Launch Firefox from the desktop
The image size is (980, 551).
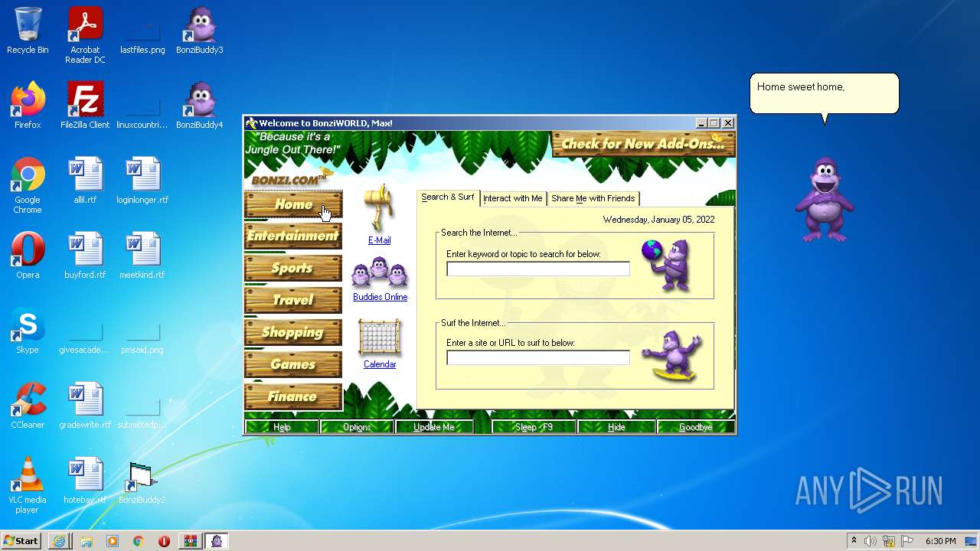(28, 106)
